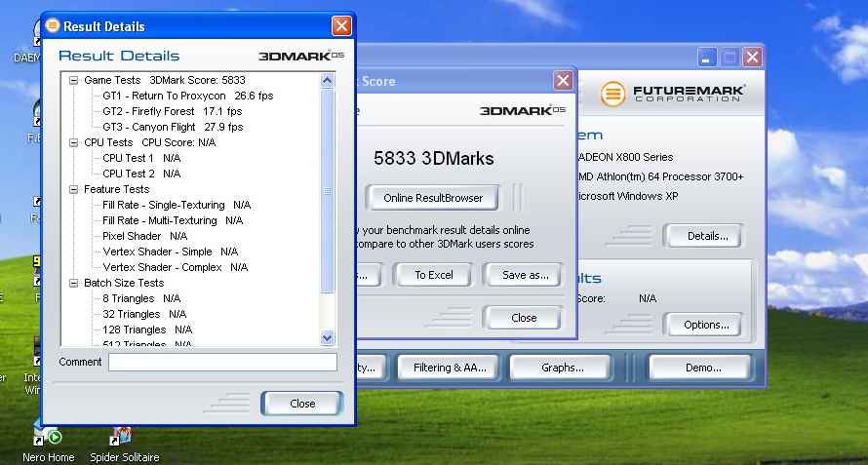Click Close in the Score window
This screenshot has height=465, width=868.
524,318
